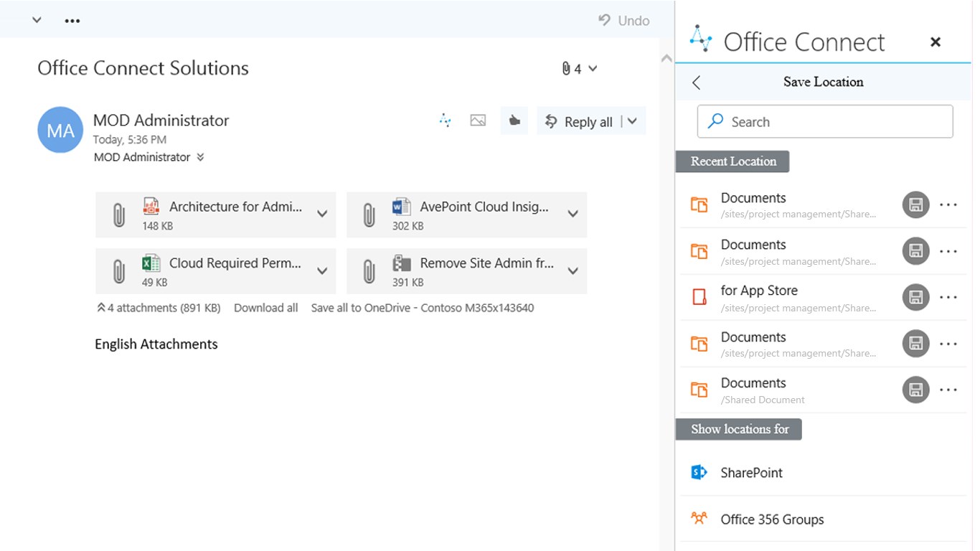Click the Office Connect icon in the email header

click(x=446, y=121)
